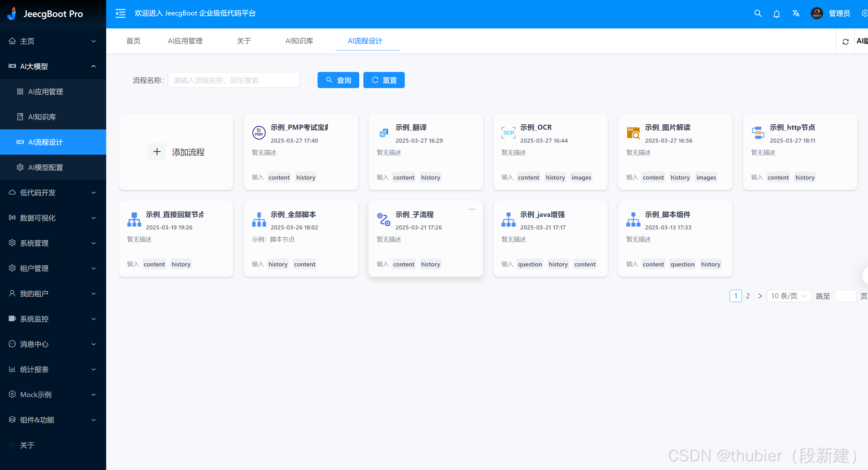The image size is (868, 470).
Task: Go to page 2 in pagination
Action: click(748, 296)
